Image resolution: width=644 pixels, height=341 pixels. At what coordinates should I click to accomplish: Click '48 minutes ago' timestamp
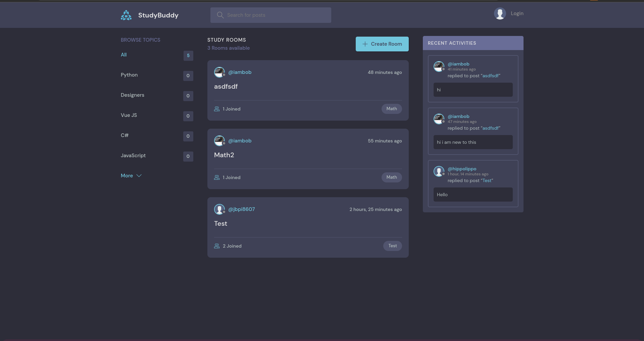(385, 73)
